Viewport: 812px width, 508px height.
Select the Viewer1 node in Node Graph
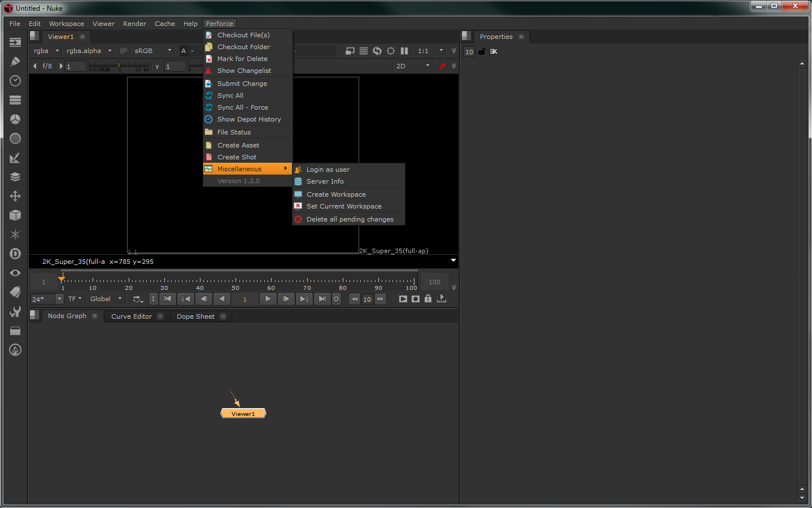[243, 414]
